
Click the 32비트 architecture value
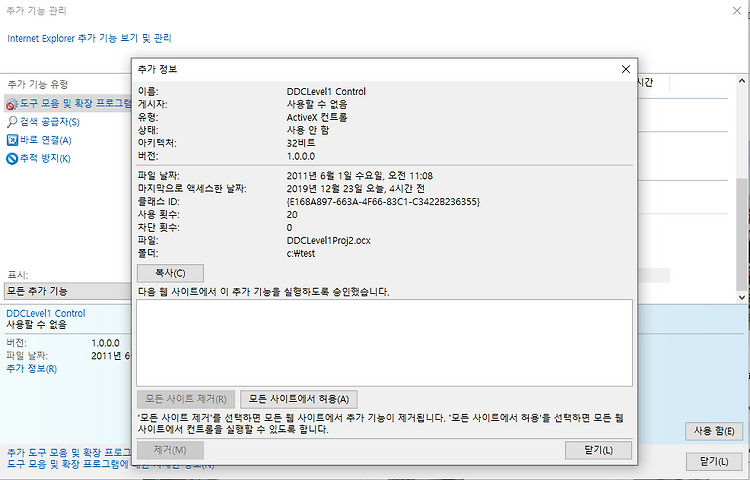[x=301, y=143]
